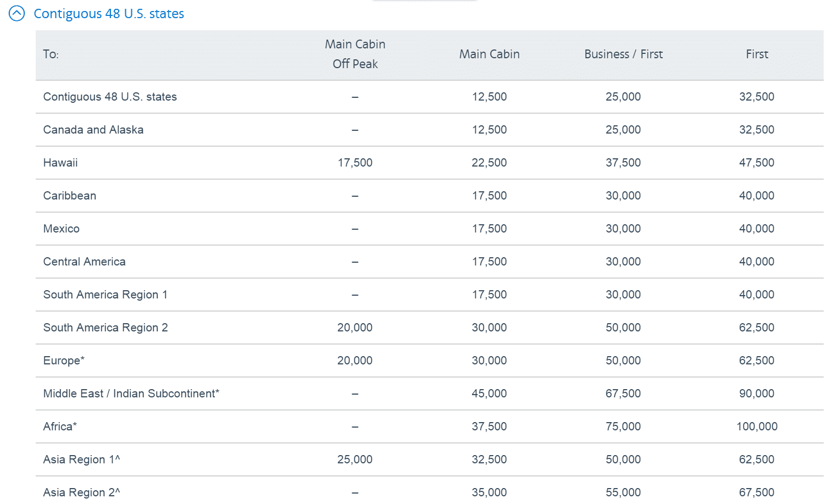Click the 'Asia Region 2^' row label
Screen dimensions: 838x504
pos(81,492)
